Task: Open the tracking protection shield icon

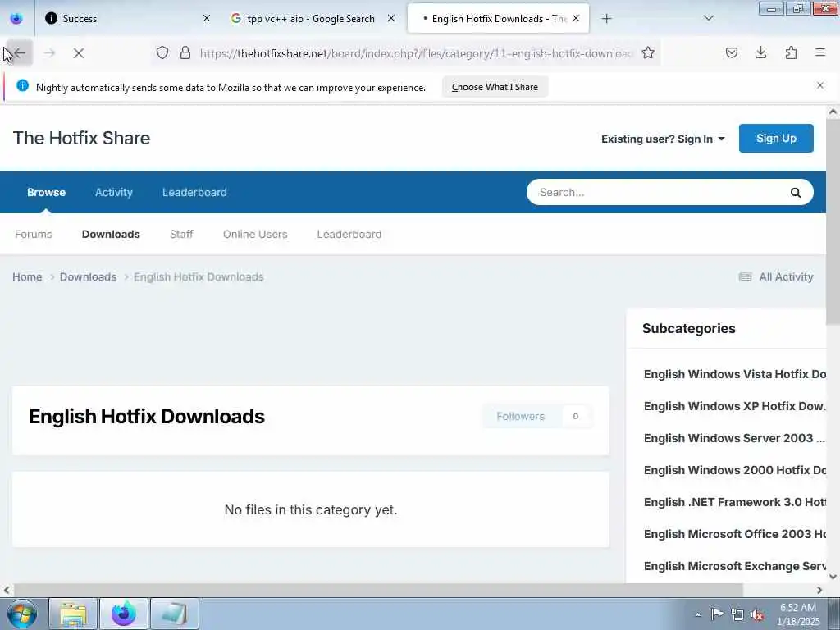Action: click(162, 52)
